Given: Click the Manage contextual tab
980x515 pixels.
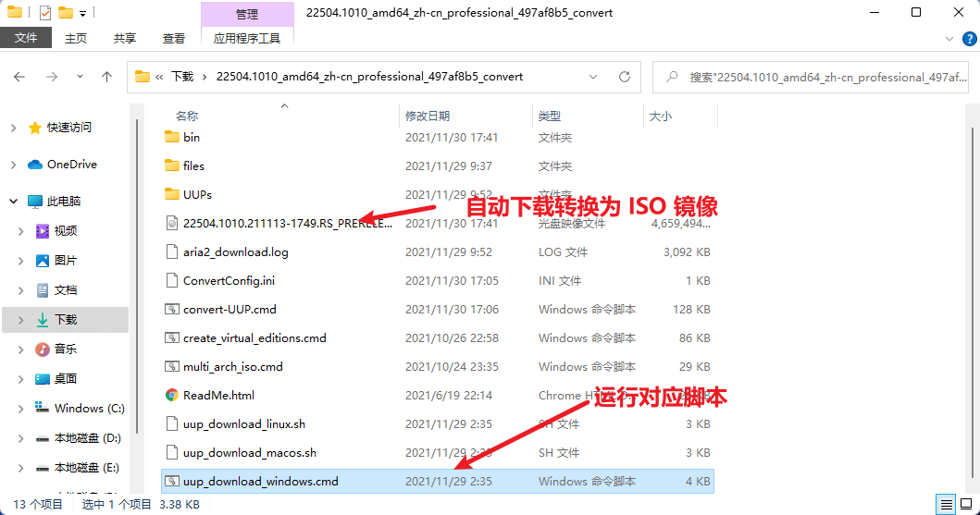Looking at the screenshot, I should (x=247, y=14).
